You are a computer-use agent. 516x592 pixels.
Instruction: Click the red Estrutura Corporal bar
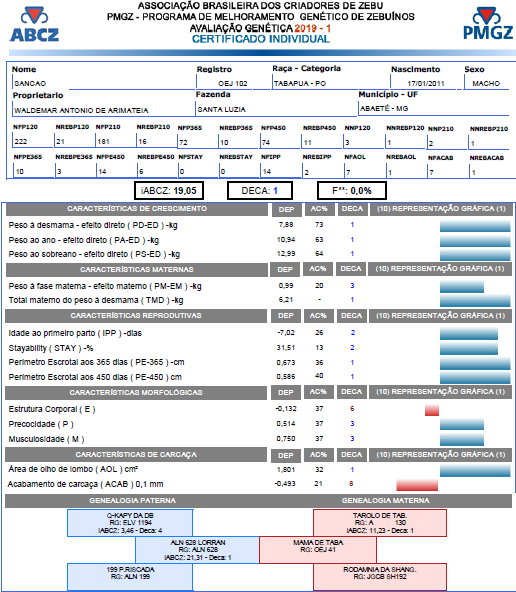tap(432, 410)
